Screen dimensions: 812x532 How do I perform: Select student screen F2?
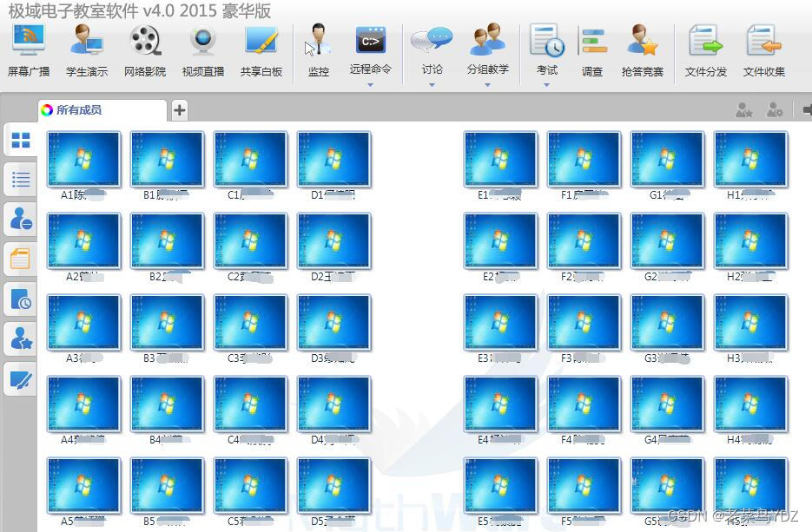tap(584, 241)
